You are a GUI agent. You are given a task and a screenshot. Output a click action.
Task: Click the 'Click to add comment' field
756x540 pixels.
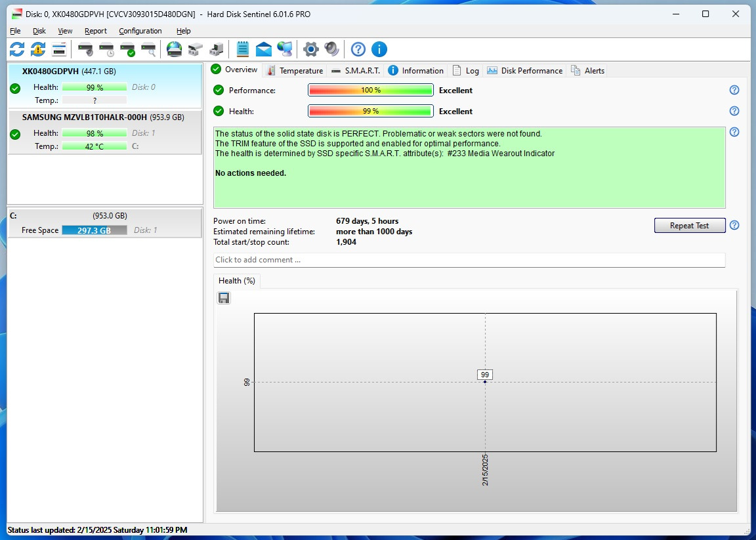[469, 260]
